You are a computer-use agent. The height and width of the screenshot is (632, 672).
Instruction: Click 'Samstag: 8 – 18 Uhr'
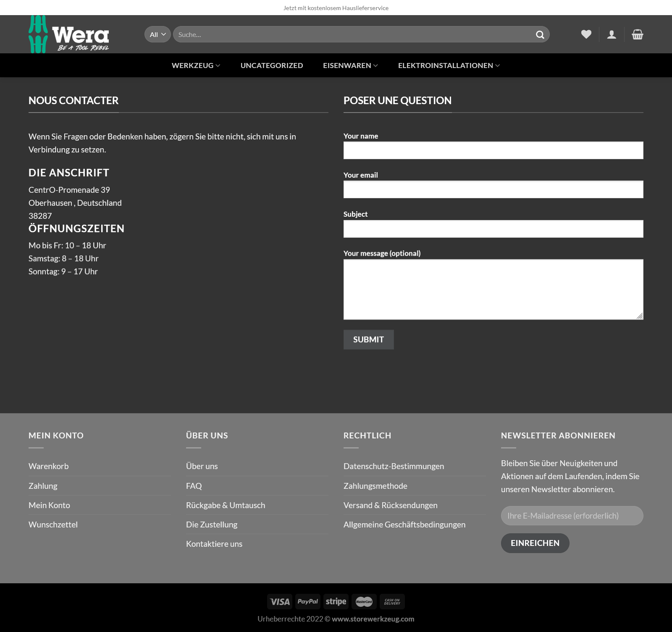point(63,258)
